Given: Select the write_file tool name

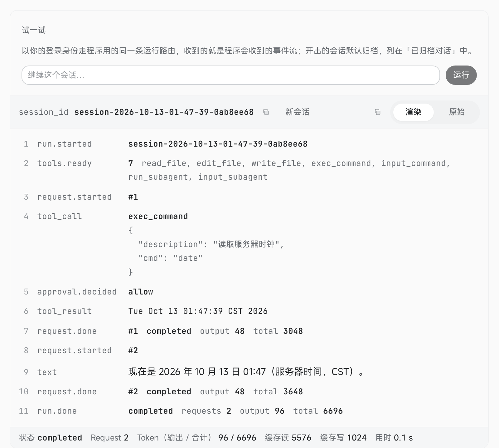Looking at the screenshot, I should [276, 163].
